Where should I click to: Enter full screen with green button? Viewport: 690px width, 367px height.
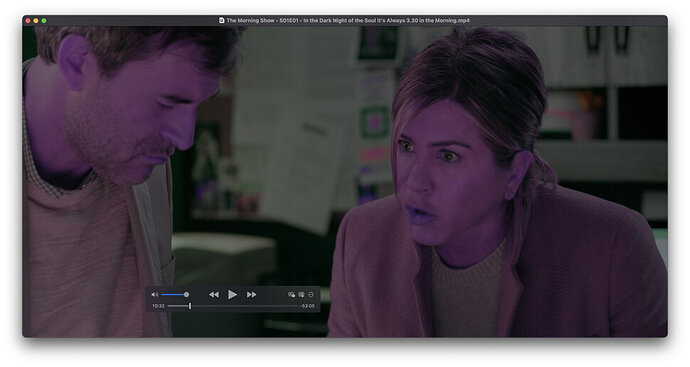click(44, 21)
